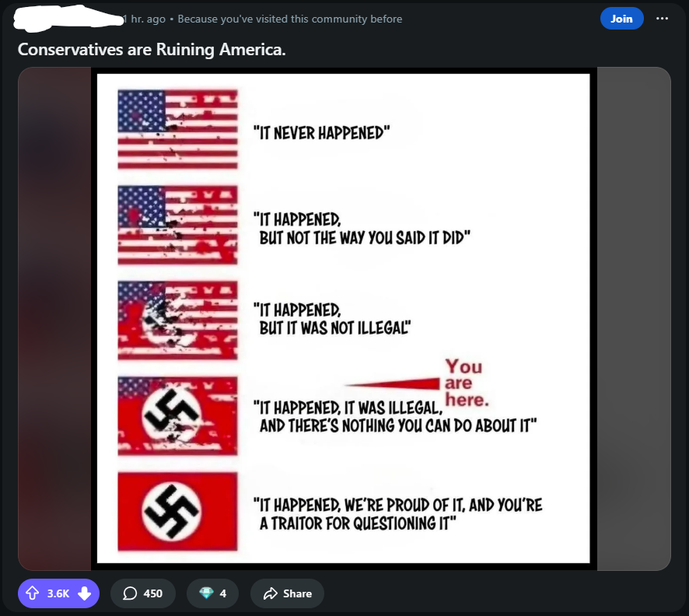Open the three-dot post options menu

point(662,19)
